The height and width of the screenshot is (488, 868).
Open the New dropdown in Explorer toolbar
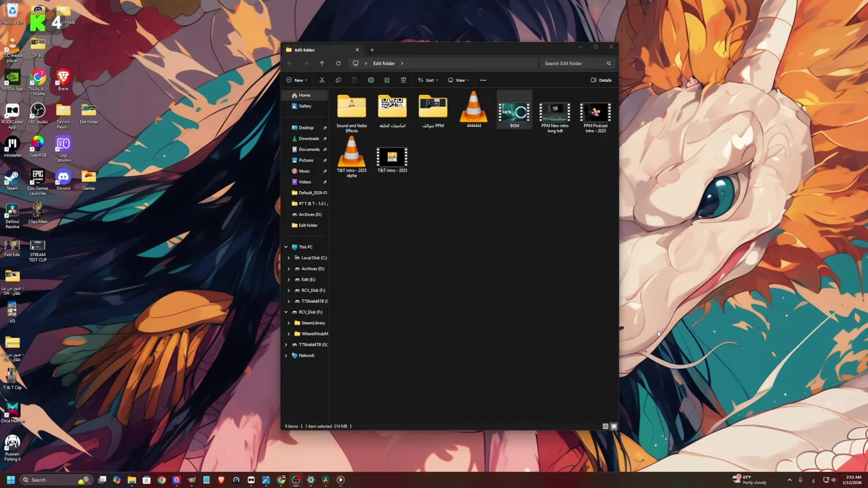click(298, 80)
